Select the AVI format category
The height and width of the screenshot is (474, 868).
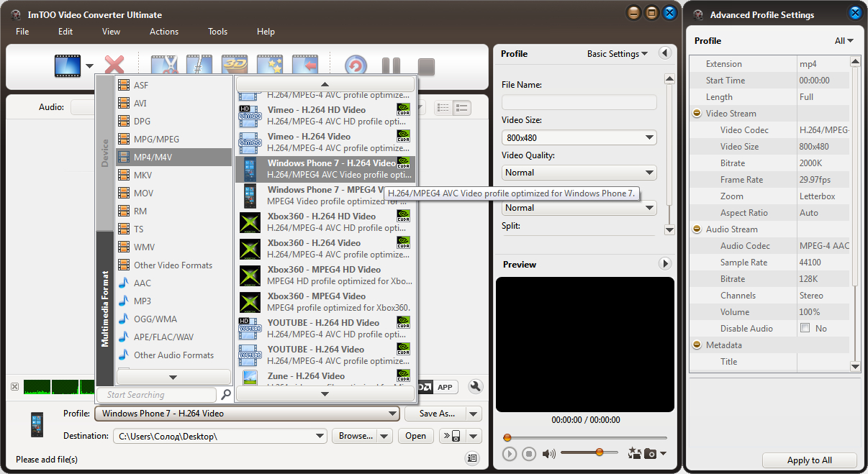tap(173, 103)
